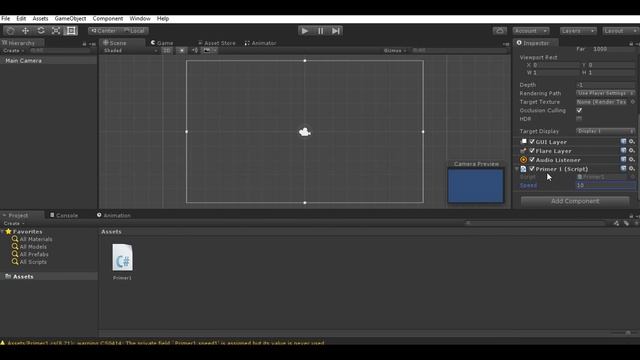Open the Layout dropdown
Screen dimensions: 640x360
click(x=620, y=31)
